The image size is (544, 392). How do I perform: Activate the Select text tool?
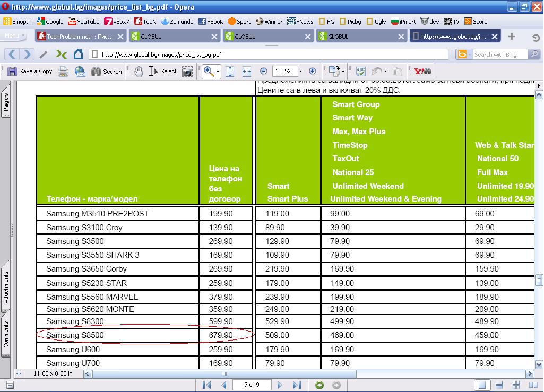(163, 72)
